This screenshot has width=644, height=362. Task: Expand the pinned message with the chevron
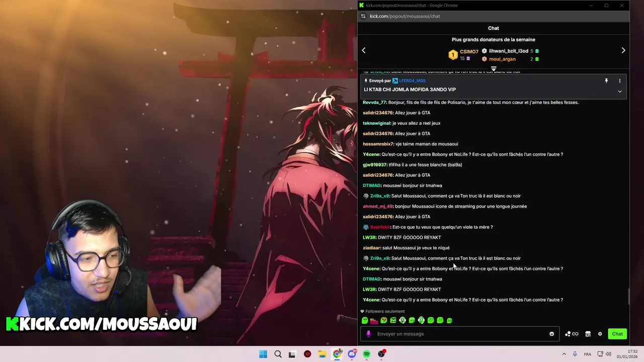620,92
